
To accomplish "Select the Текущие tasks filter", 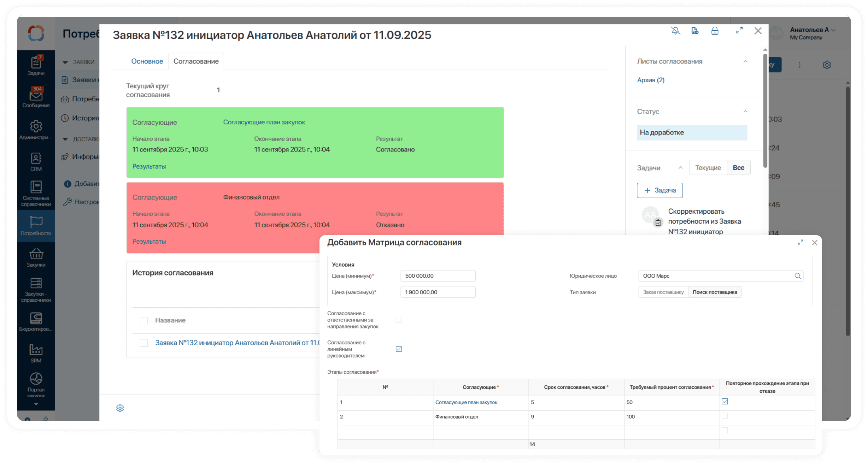I will (x=708, y=168).
